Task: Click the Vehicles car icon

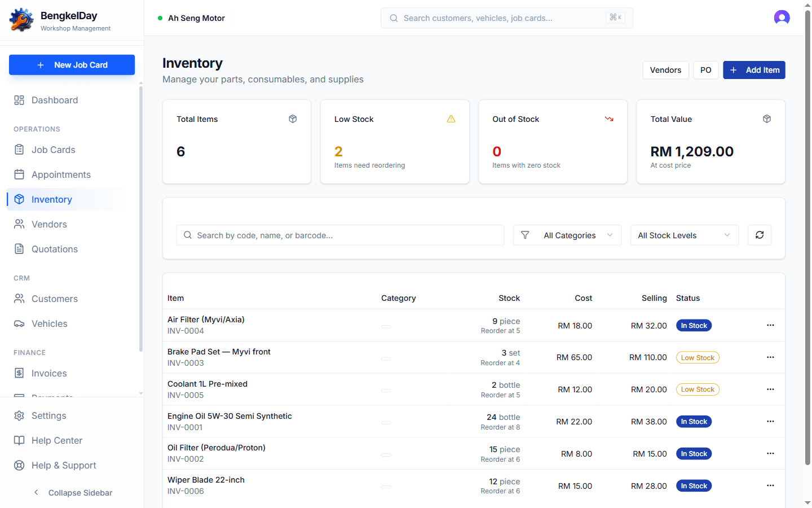Action: (x=19, y=323)
